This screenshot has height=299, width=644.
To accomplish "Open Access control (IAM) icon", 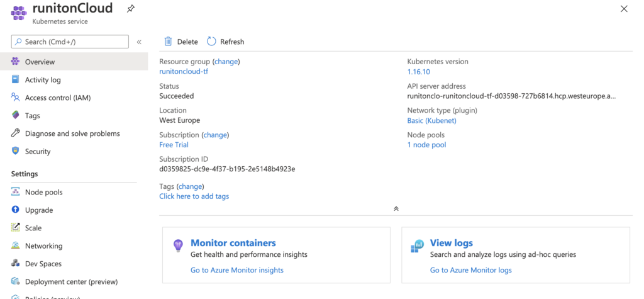I will (16, 98).
